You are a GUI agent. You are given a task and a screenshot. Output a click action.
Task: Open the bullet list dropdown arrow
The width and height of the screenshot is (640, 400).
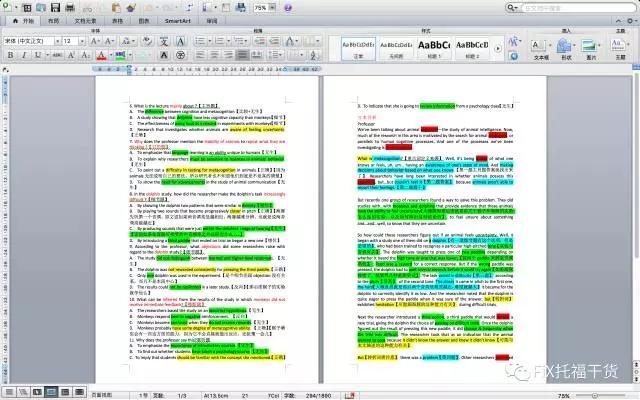[x=209, y=41]
